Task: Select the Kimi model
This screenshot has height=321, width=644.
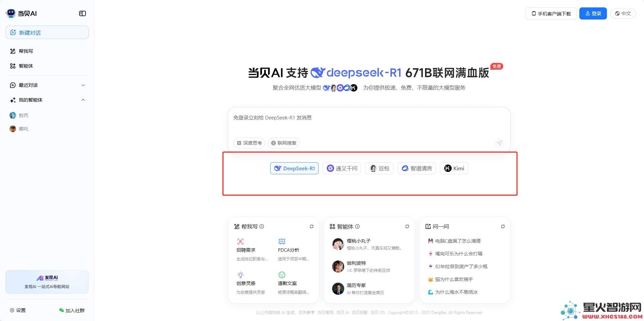Action: tap(454, 168)
